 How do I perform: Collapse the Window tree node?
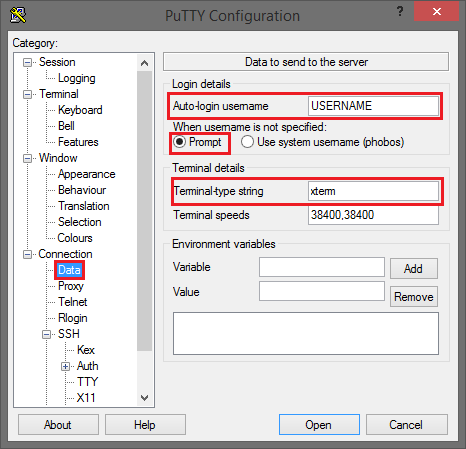(27, 158)
